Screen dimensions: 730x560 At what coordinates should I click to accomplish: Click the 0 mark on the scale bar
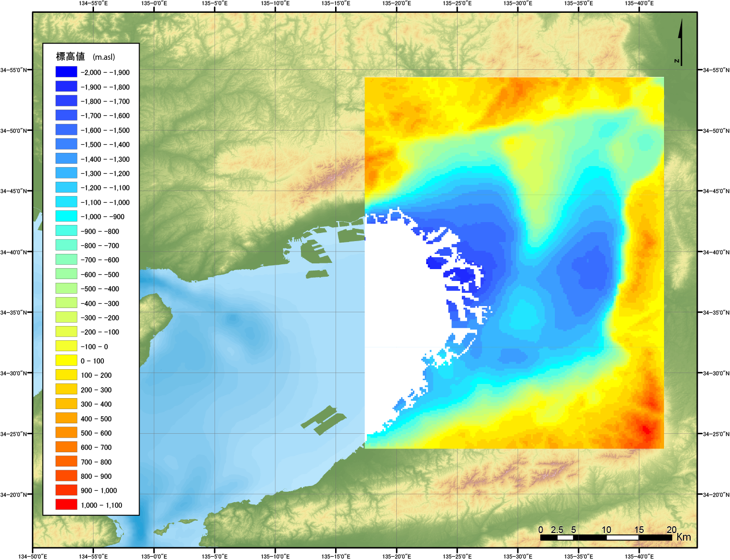[x=541, y=530]
